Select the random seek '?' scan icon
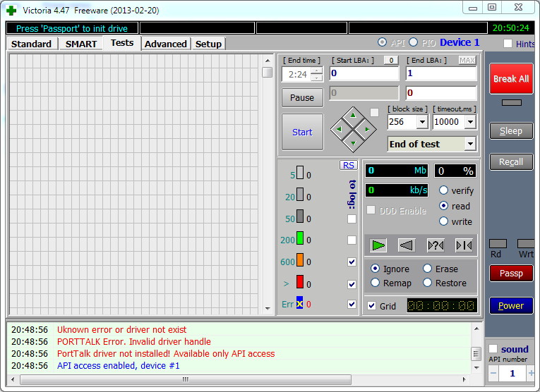The image size is (540, 392). point(436,245)
